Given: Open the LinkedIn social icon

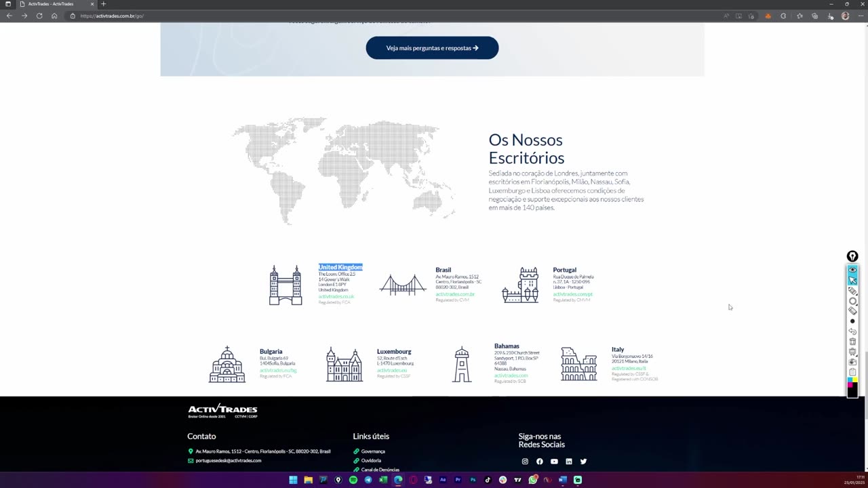Looking at the screenshot, I should click(x=569, y=462).
